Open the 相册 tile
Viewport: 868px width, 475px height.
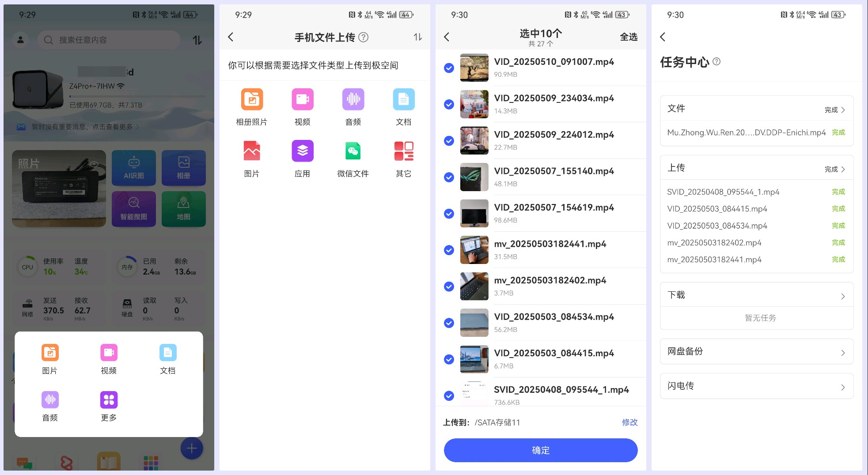184,168
